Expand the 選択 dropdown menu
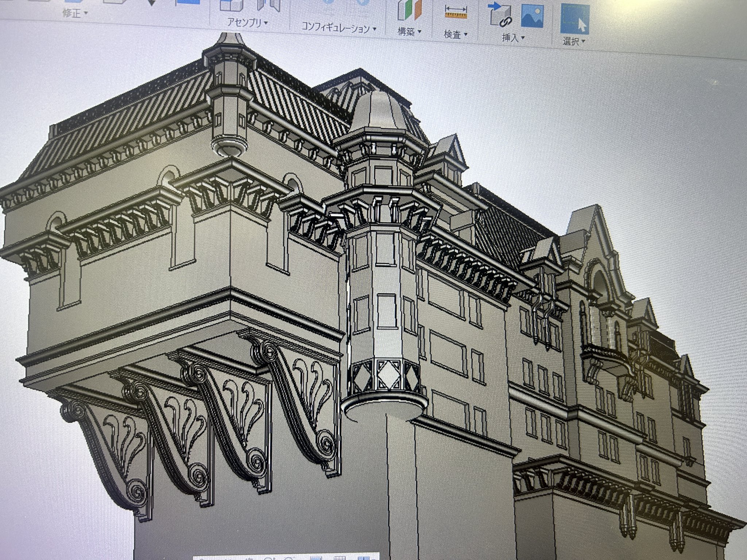The height and width of the screenshot is (560, 747). [x=574, y=41]
